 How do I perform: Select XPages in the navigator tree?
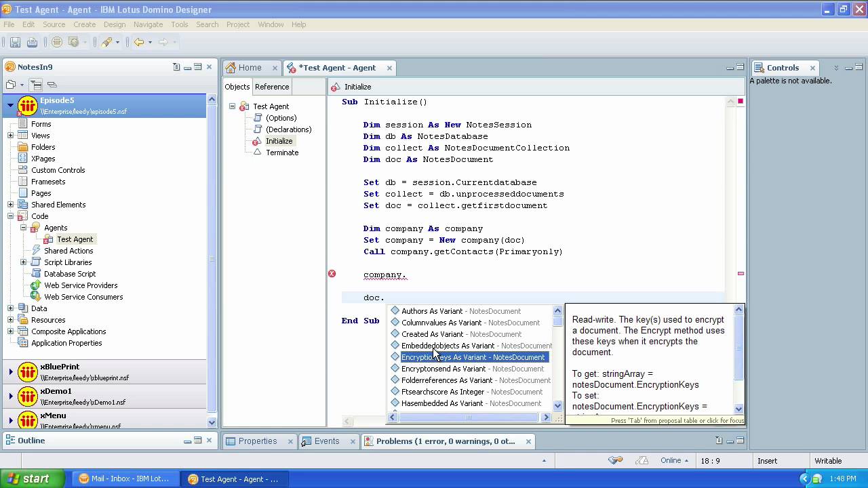tap(43, 159)
